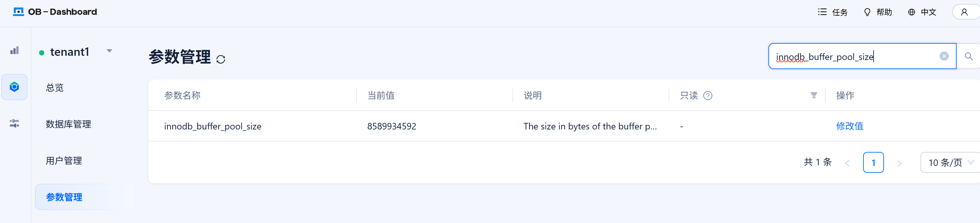Select 用户管理 in the sidebar
980x223 pixels.
pos(64,161)
